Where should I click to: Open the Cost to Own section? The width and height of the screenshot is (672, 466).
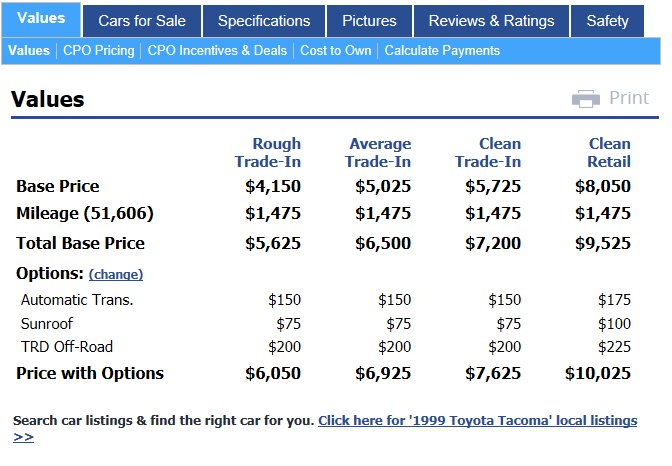336,51
